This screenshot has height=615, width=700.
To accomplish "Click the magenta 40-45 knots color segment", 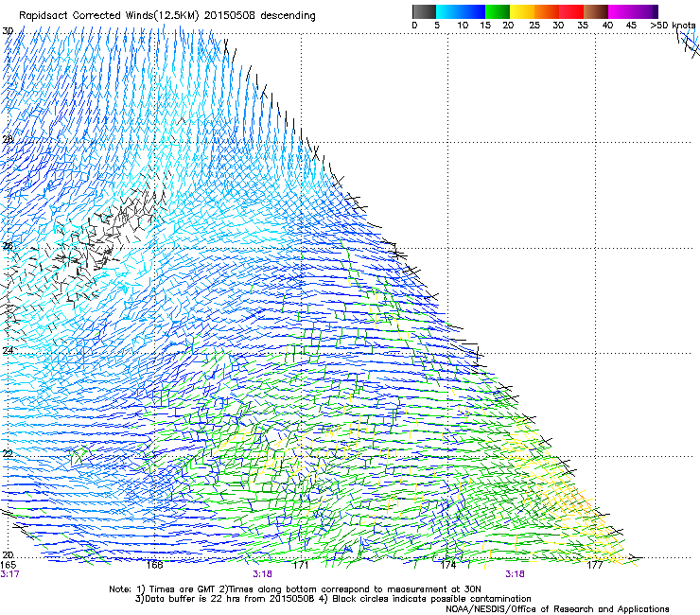I will coord(621,11).
